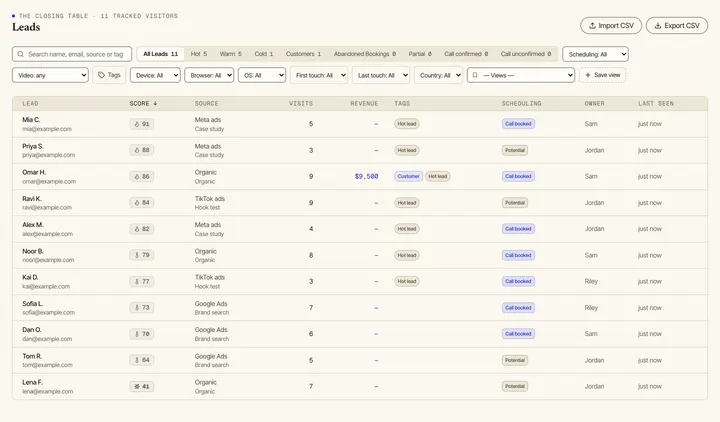Switch to the Partial tab
This screenshot has height=422, width=720.
(420, 54)
